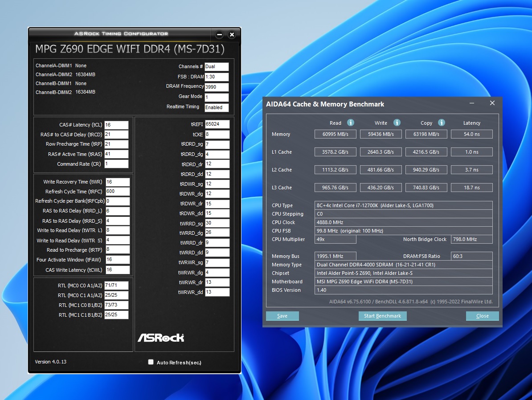This screenshot has height=400, width=532.
Task: Click the Memory Bus 1995.1 MHz value
Action: tap(335, 256)
